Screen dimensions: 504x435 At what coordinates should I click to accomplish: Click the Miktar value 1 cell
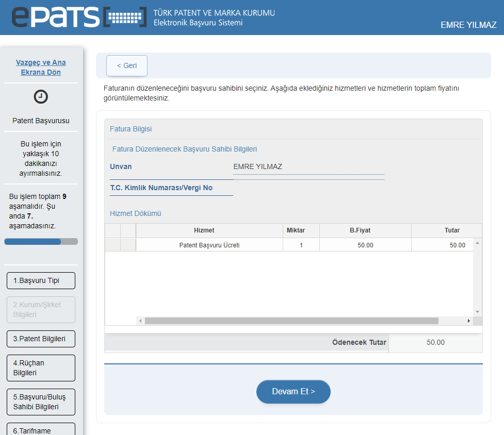pos(301,245)
